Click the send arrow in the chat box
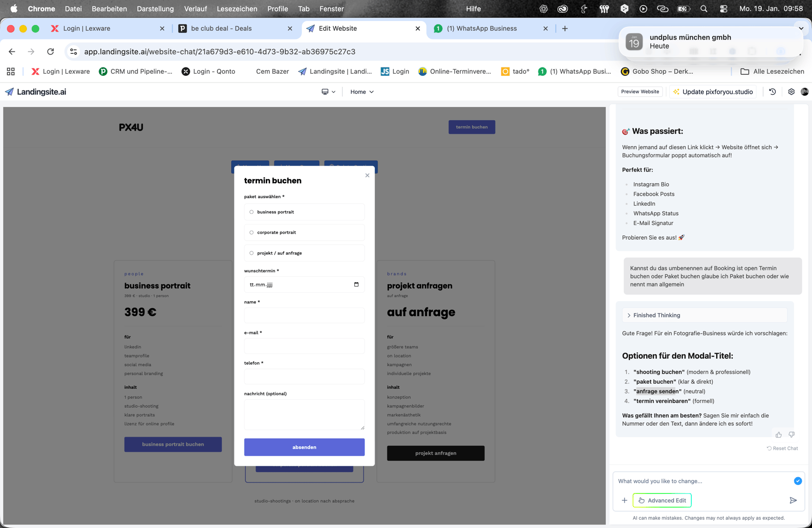Screen dimensions: 812x528 [793, 500]
